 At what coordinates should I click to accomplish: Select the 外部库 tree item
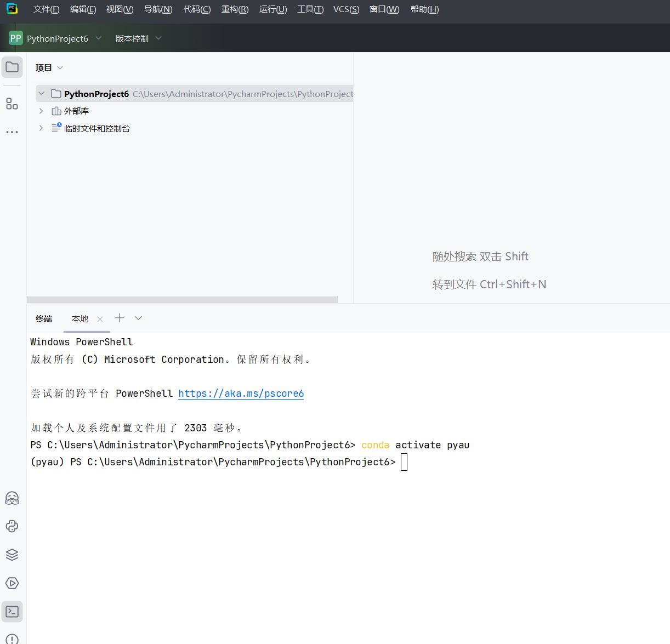[76, 111]
